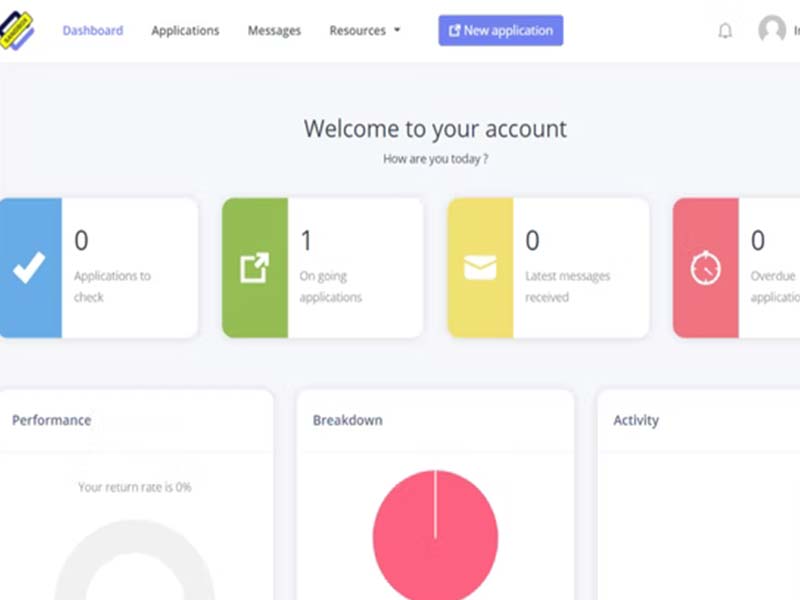The width and height of the screenshot is (800, 600).
Task: Click the site logo in the header
Action: (16, 31)
